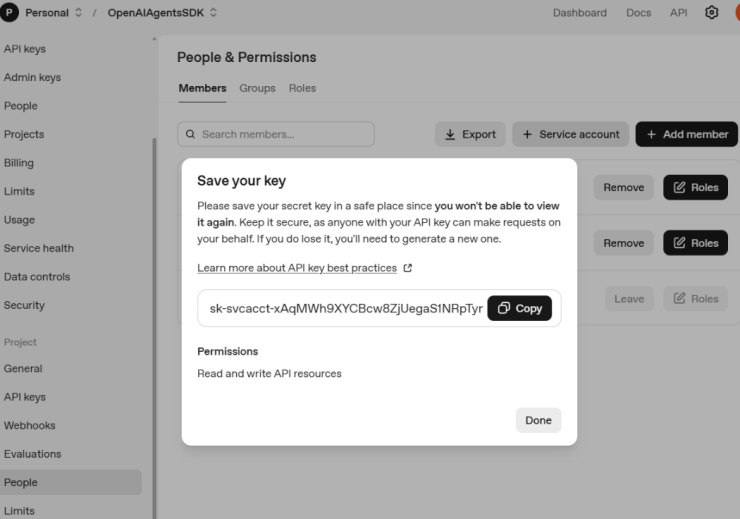Click the copy icon beside the key
740x519 pixels.
504,308
